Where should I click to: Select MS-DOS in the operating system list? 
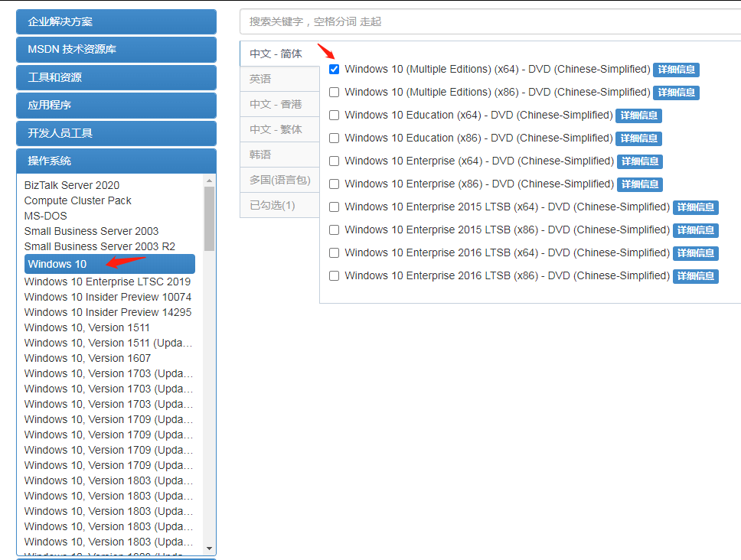(46, 216)
